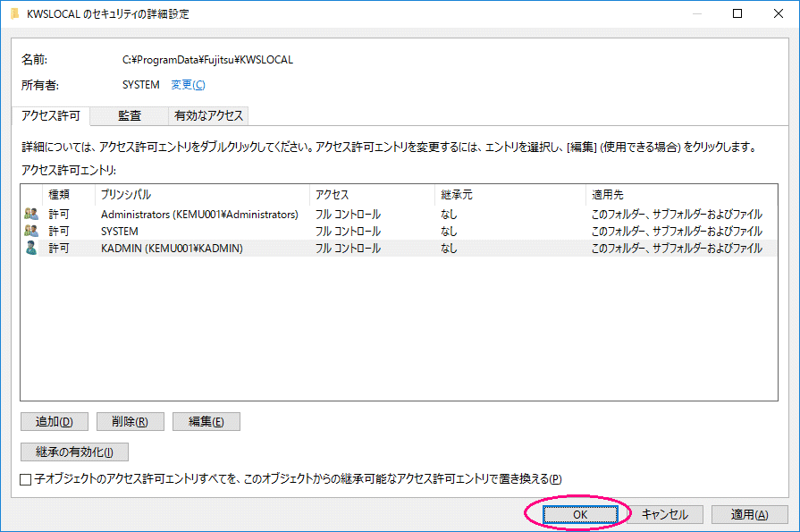
Task: Click the folder icon in title bar
Action: pyautogui.click(x=14, y=14)
